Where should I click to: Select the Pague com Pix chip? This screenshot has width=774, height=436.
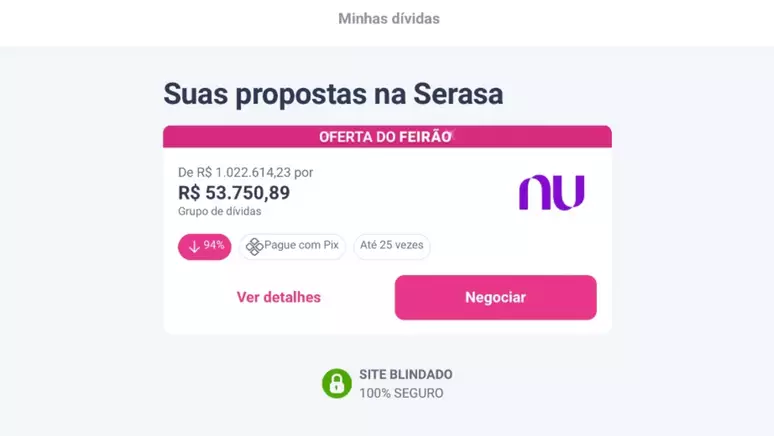pos(292,246)
